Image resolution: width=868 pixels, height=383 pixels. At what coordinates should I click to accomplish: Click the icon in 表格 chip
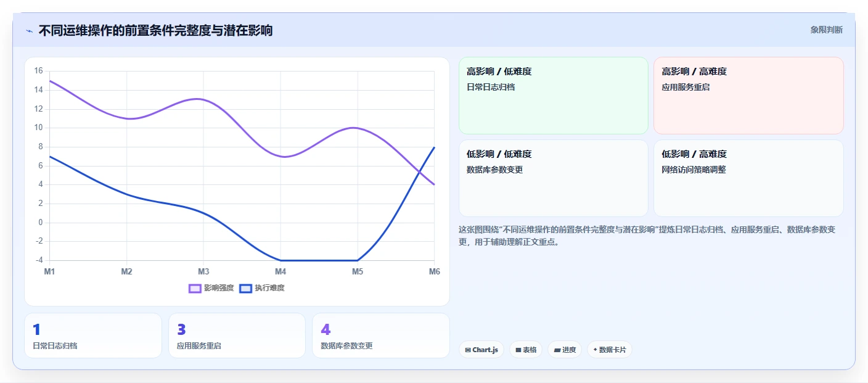[x=518, y=350]
